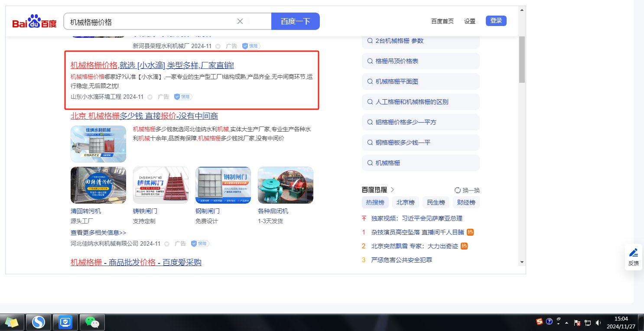Viewport: 644px width, 331px height.
Task: Search related query 人工格栅和机械格栅的区别
Action: (421, 102)
